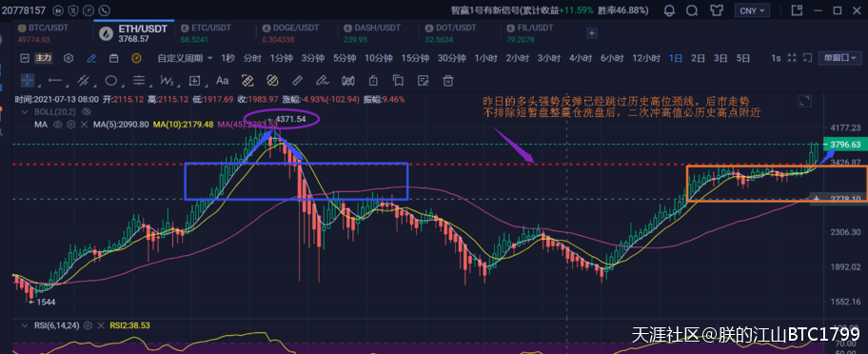Open the orange gauge icon
Image resolution: width=868 pixels, height=354 pixels.
coord(136,58)
